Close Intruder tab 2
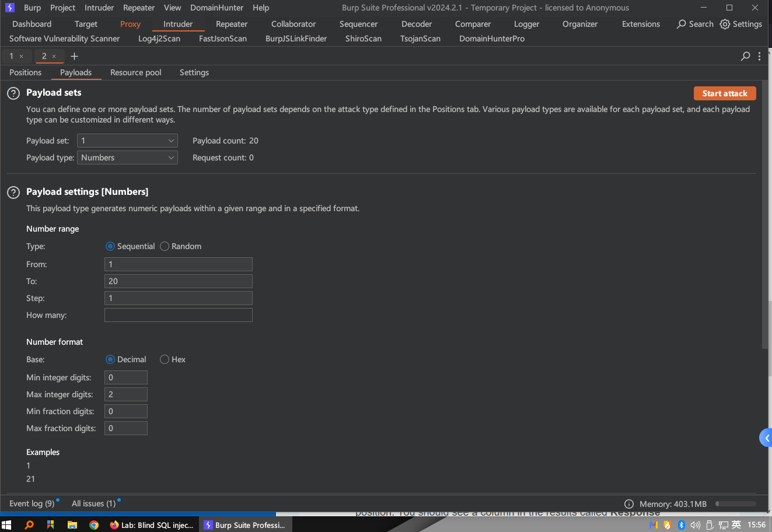This screenshot has width=772, height=532. pyautogui.click(x=54, y=56)
